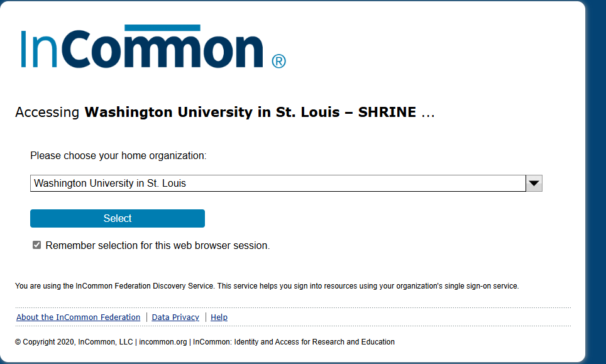
Task: Click the registered trademark symbol beside logo
Action: [278, 61]
